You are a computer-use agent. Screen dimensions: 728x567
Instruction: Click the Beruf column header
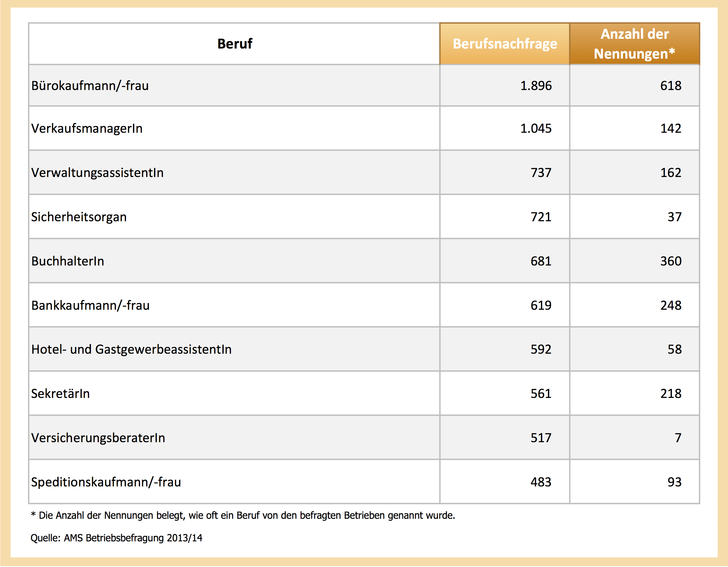(235, 44)
